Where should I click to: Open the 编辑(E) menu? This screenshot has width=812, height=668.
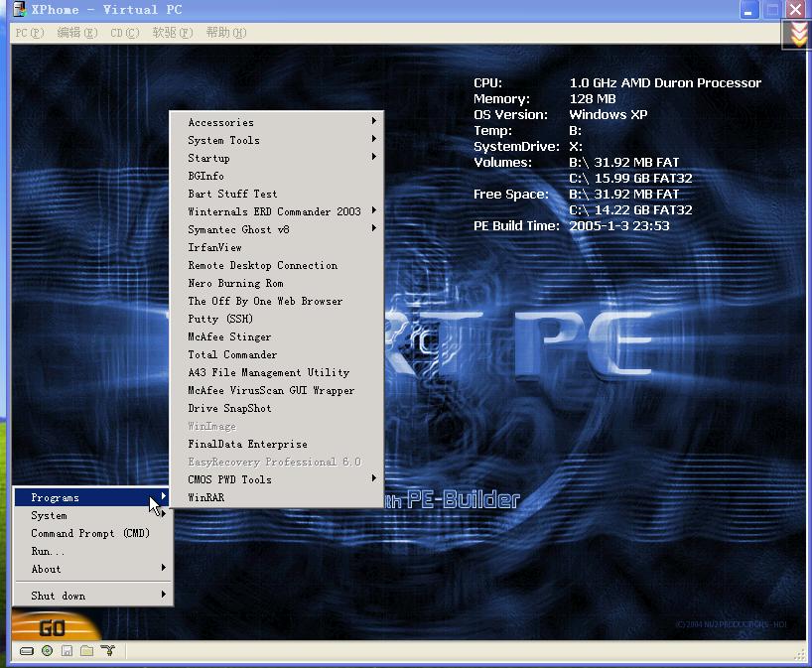pyautogui.click(x=77, y=33)
